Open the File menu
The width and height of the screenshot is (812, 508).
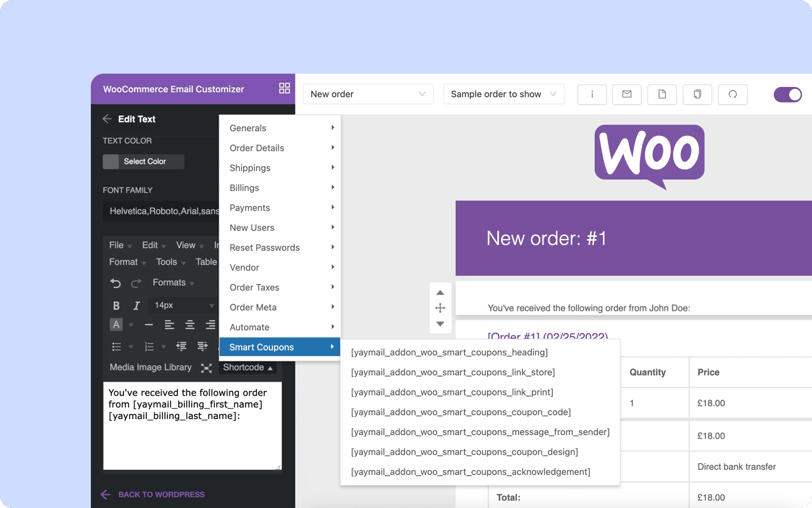120,245
